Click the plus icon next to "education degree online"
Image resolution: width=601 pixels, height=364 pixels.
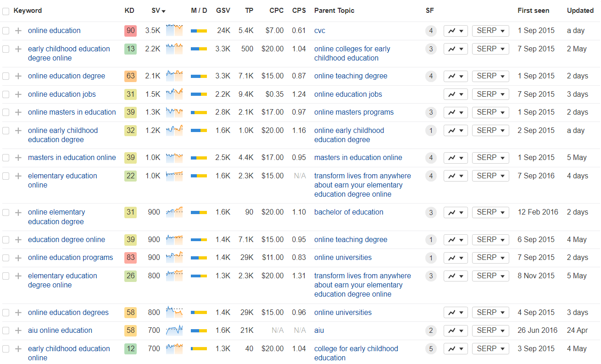click(x=18, y=239)
